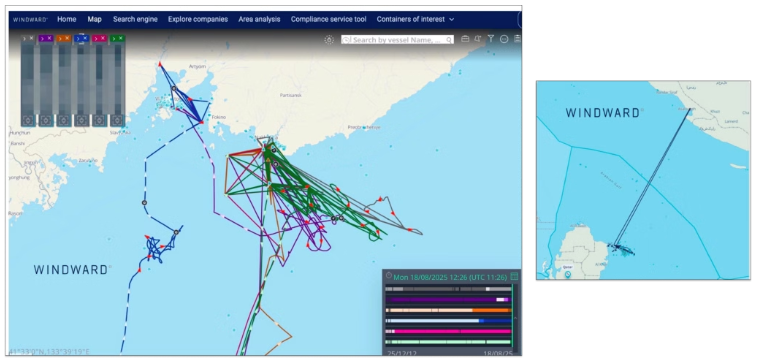The image size is (758, 364).
Task: Open map settings gear icon
Action: point(329,40)
